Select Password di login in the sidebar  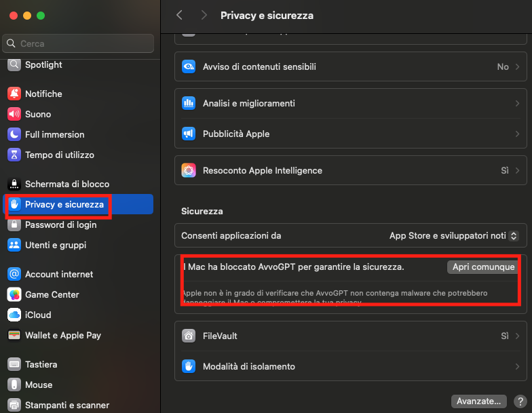(x=60, y=224)
